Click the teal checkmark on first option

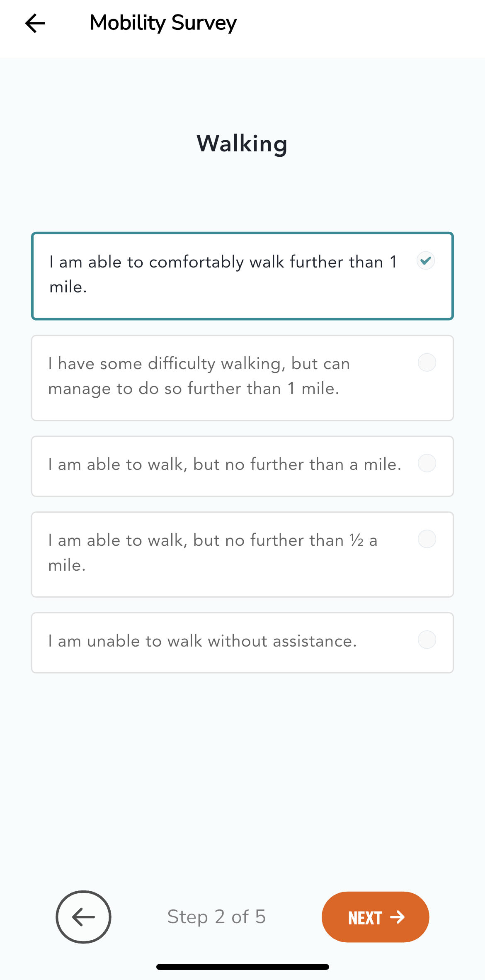[426, 261]
